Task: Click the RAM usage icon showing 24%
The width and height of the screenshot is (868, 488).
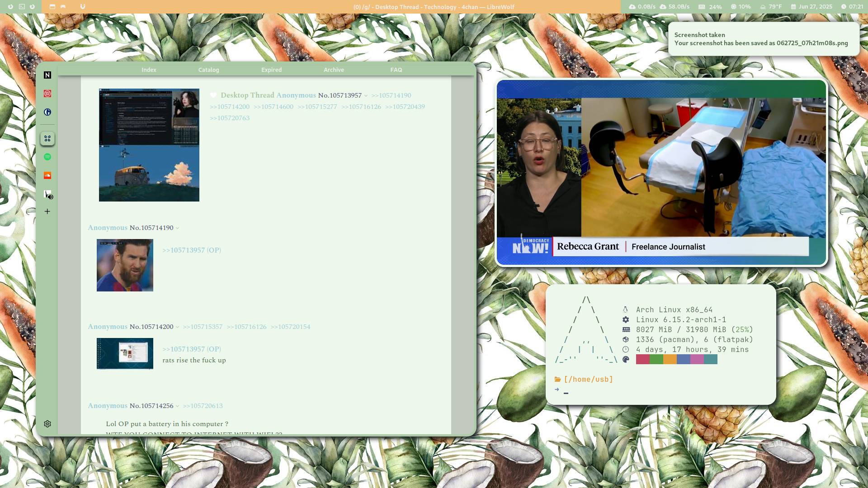Action: 702,7
